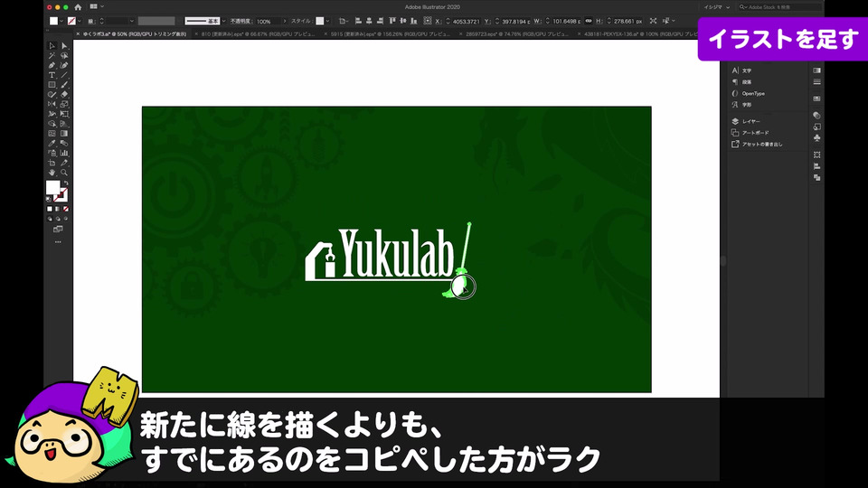
Task: Click the large Fill color box in toolbar
Action: pyautogui.click(x=52, y=188)
